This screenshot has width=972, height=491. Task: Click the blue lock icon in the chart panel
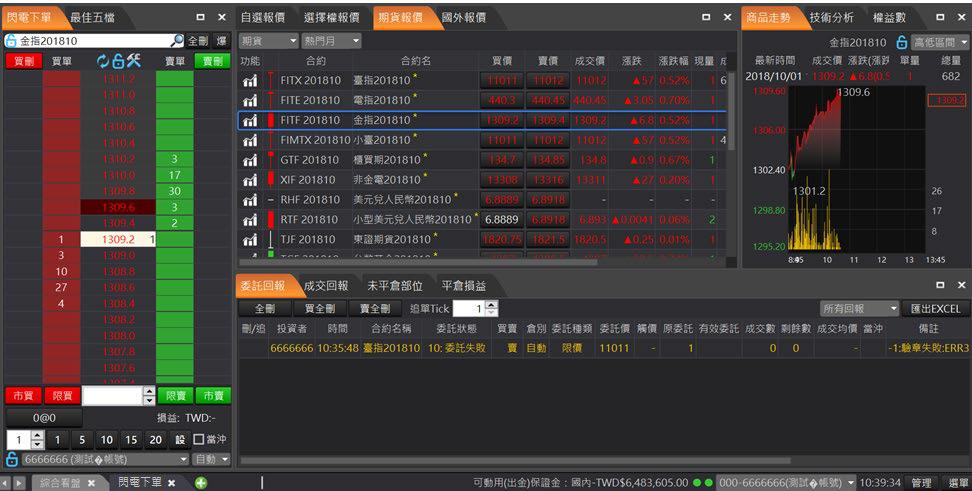point(902,43)
